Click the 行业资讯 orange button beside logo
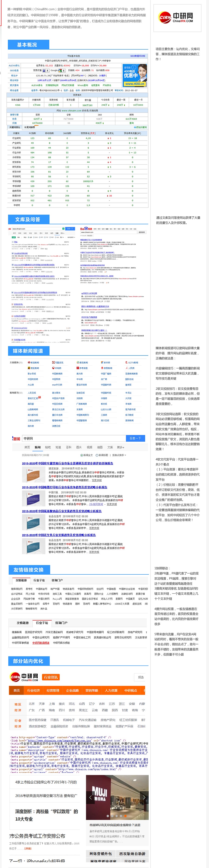This screenshot has height=868, width=209. coord(51,677)
